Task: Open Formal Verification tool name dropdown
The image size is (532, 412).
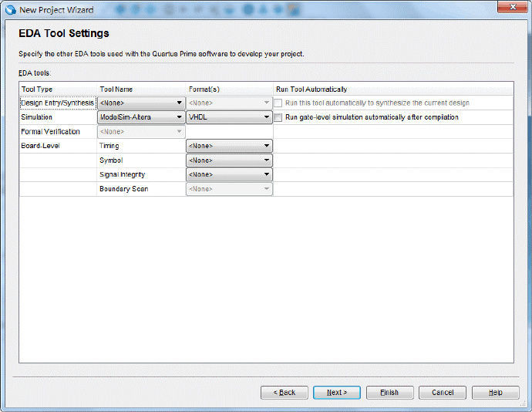Action: [x=141, y=132]
